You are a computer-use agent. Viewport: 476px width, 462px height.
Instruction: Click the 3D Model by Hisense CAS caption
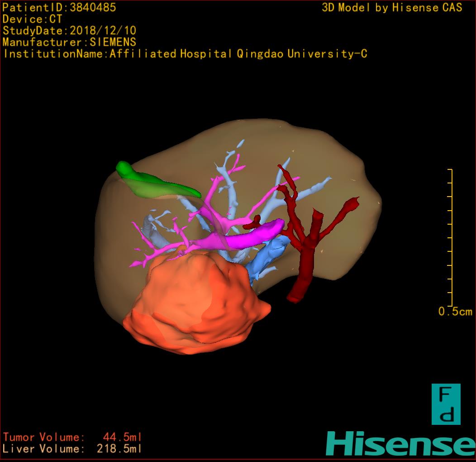(392, 8)
